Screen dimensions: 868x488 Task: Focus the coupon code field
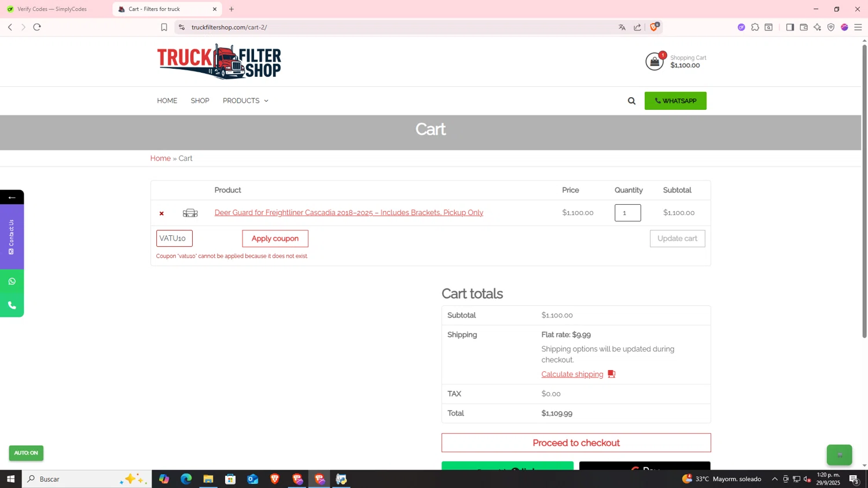click(x=174, y=238)
